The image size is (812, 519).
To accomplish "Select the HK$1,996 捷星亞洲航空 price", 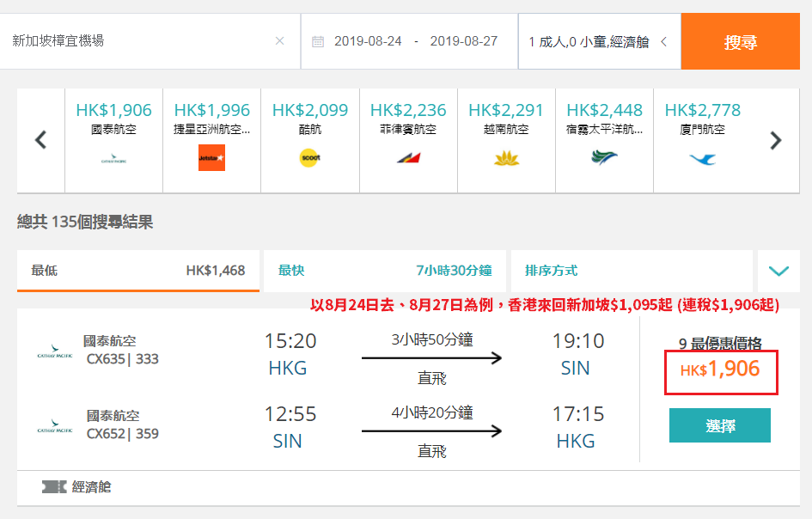I will tap(211, 110).
